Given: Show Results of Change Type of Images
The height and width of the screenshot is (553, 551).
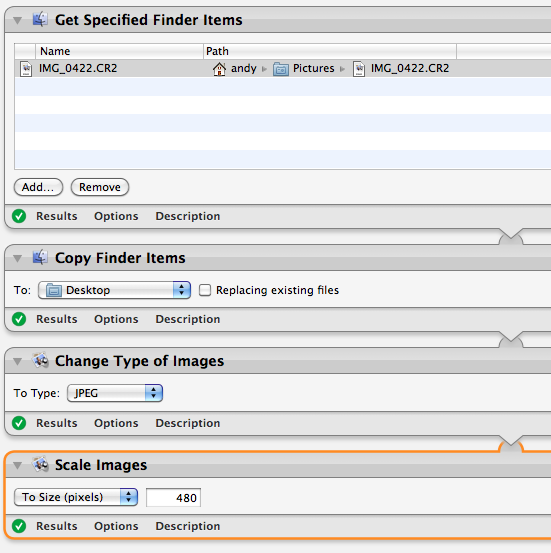Looking at the screenshot, I should (x=56, y=423).
